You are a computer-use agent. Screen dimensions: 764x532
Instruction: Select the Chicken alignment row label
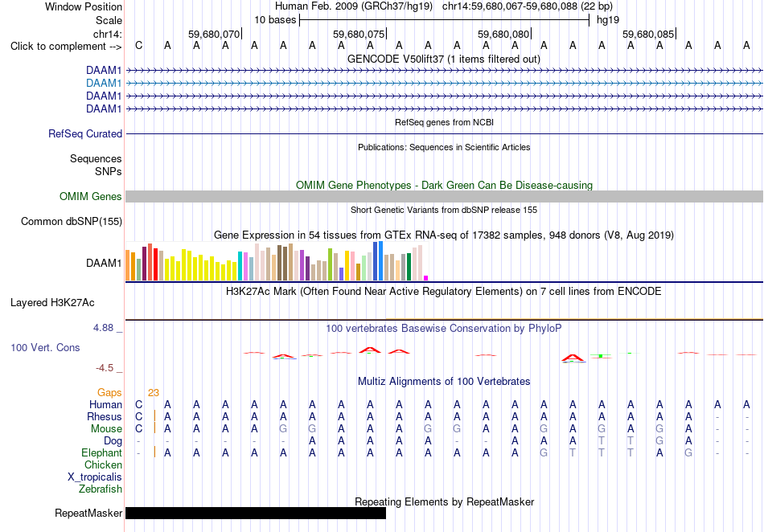103,464
